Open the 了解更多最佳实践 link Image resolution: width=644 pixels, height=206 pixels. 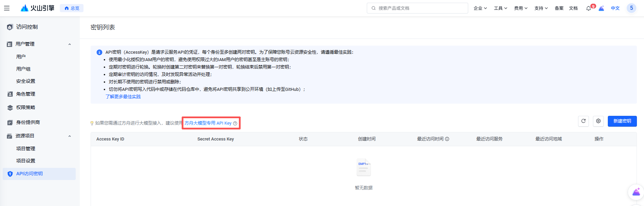click(x=123, y=97)
